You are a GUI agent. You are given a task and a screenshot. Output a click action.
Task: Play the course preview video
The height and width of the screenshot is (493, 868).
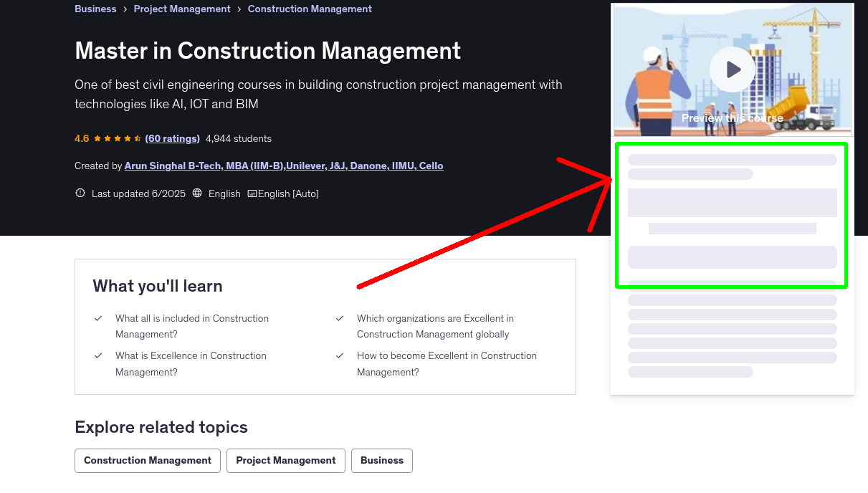(732, 70)
